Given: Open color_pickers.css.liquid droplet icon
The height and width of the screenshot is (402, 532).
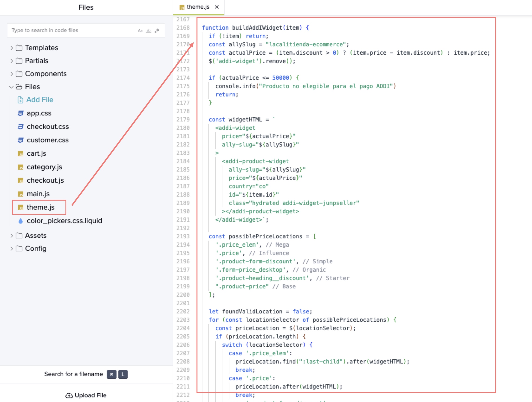Looking at the screenshot, I should coord(21,221).
